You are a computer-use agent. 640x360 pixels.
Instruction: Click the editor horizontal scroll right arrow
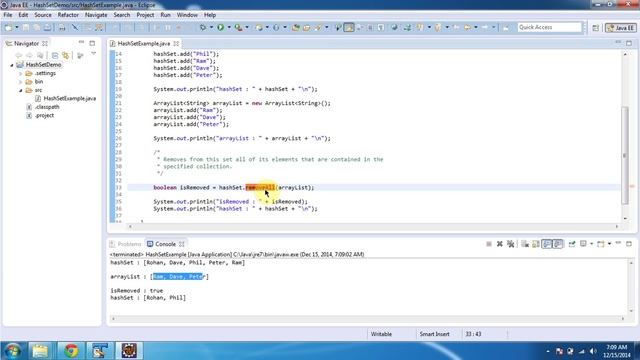(x=617, y=226)
